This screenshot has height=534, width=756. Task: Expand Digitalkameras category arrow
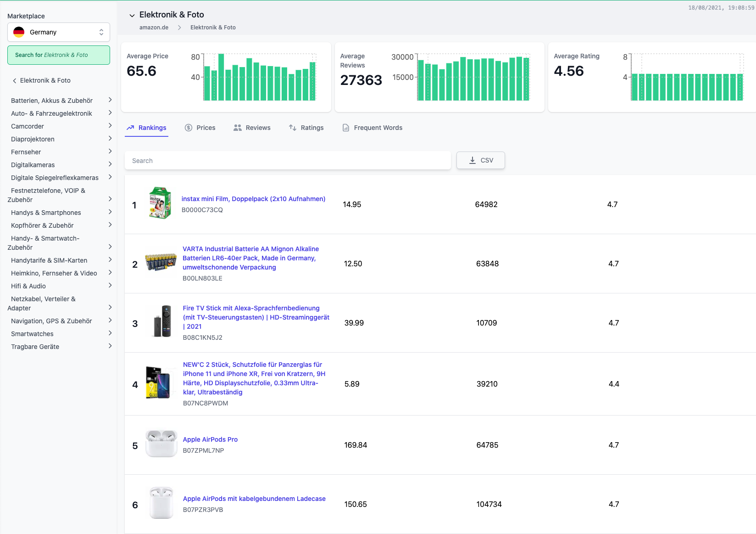(110, 164)
